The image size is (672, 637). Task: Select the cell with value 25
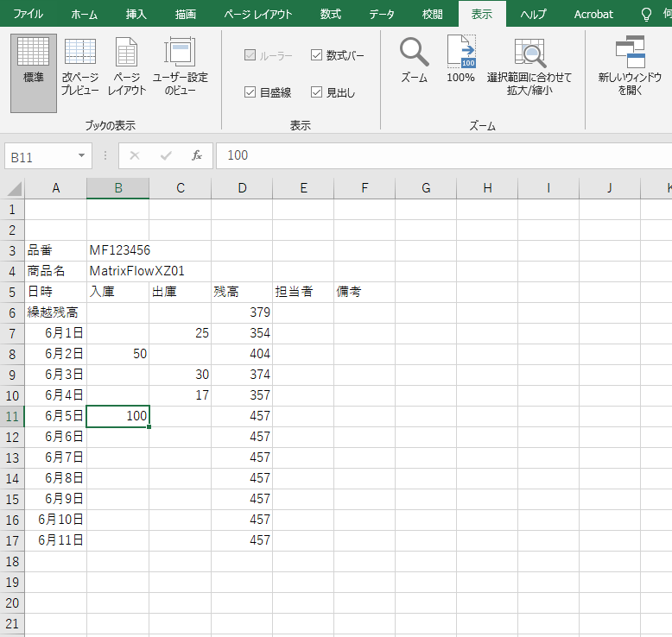coord(180,333)
